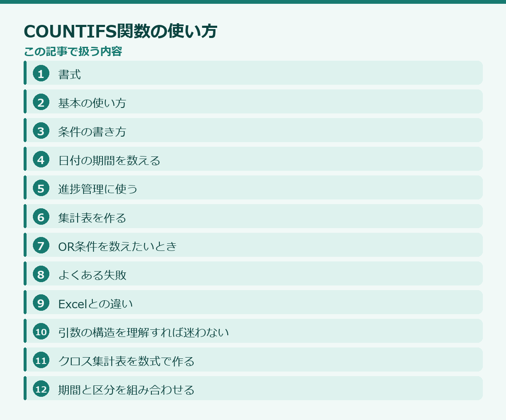Click the COUNTIFS関数の使い方 heading
Viewport: 506px width, 420px height.
tap(121, 32)
